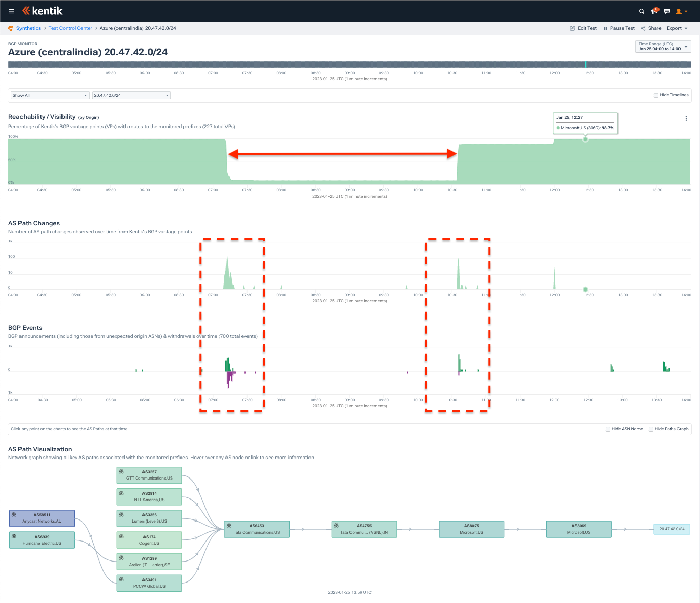Click binoculars icon on AS2914 node
Image resolution: width=700 pixels, height=603 pixels.
(121, 493)
